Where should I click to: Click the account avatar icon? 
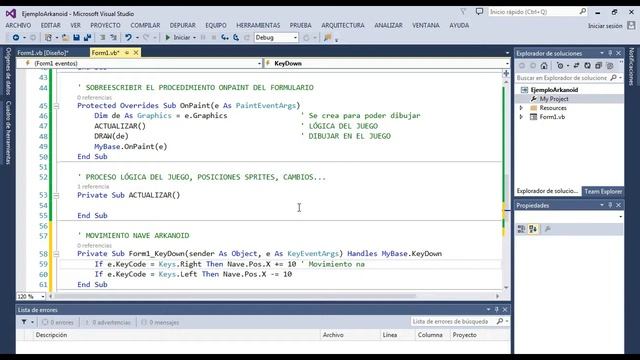(631, 25)
